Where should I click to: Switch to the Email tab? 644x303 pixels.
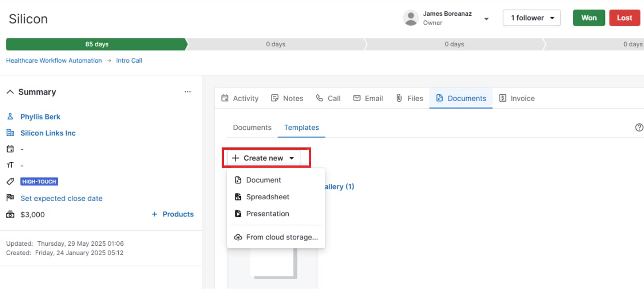[x=368, y=98]
